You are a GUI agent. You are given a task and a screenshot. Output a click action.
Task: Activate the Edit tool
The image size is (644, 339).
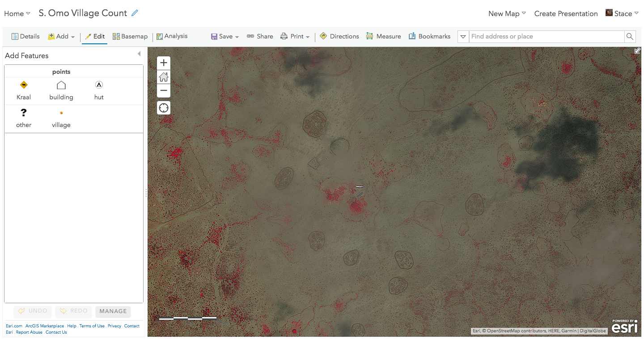(x=95, y=36)
